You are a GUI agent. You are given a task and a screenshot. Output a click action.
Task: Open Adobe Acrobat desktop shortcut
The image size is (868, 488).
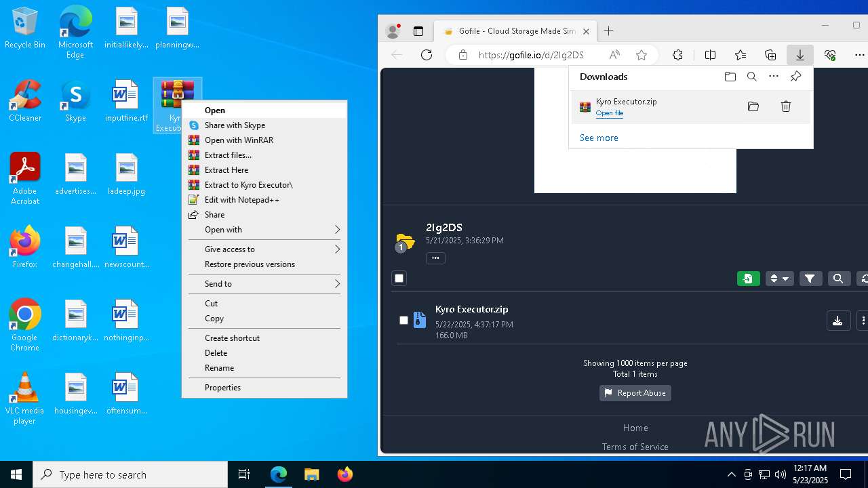tap(25, 179)
